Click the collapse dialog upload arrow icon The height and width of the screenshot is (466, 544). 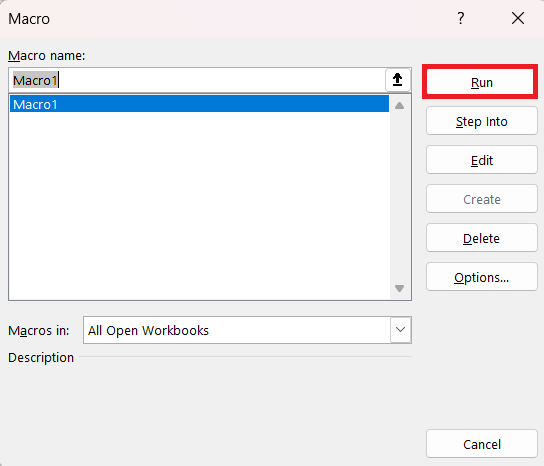tap(398, 80)
